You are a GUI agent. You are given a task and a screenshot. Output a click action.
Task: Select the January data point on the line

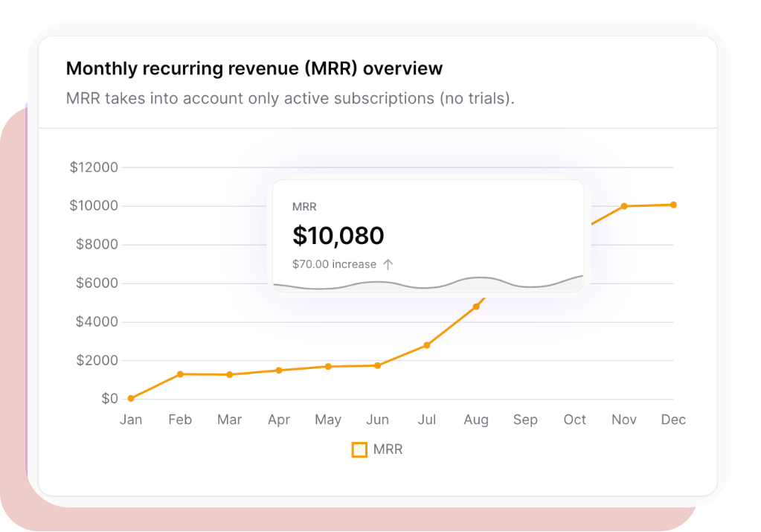[x=131, y=399]
